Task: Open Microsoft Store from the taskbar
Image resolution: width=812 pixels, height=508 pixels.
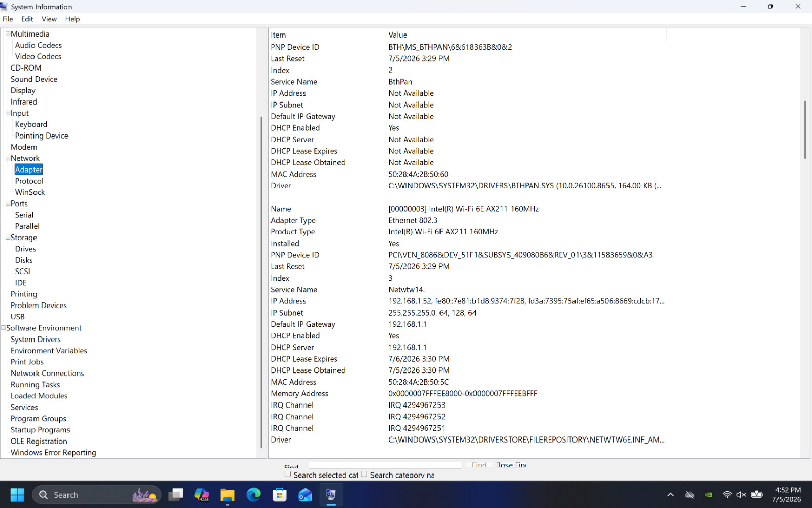Action: (x=280, y=495)
